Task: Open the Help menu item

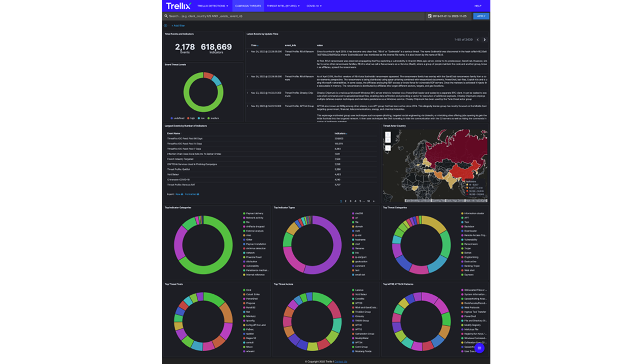Action: [478, 6]
